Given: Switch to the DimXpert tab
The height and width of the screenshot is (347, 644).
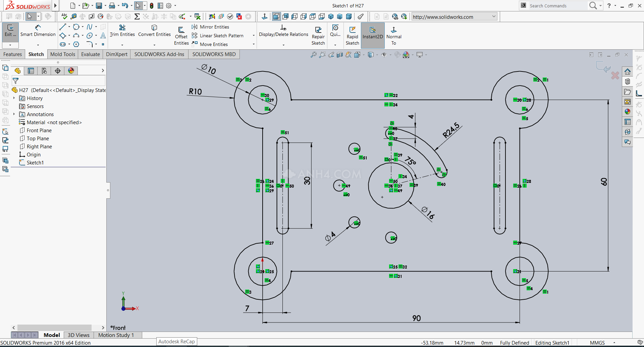Looking at the screenshot, I should click(x=117, y=54).
